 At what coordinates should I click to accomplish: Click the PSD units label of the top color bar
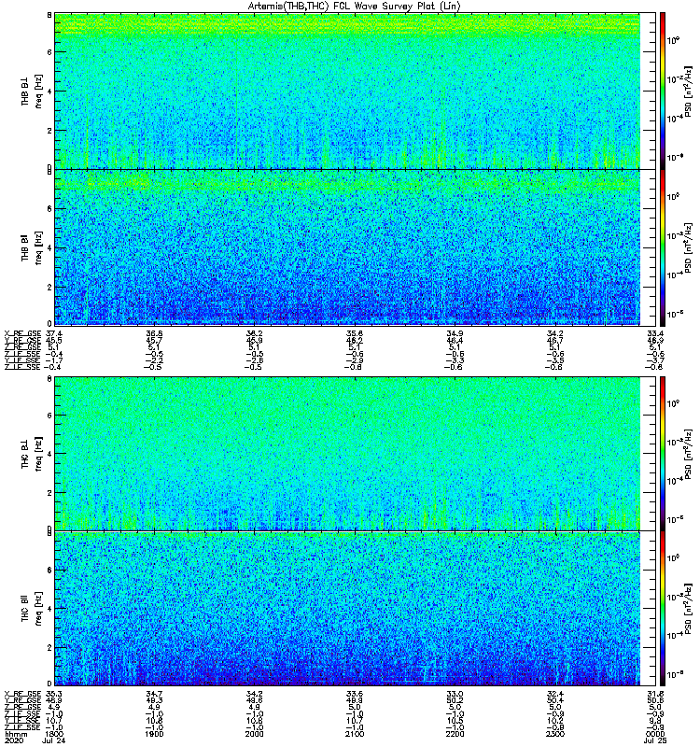pos(687,90)
